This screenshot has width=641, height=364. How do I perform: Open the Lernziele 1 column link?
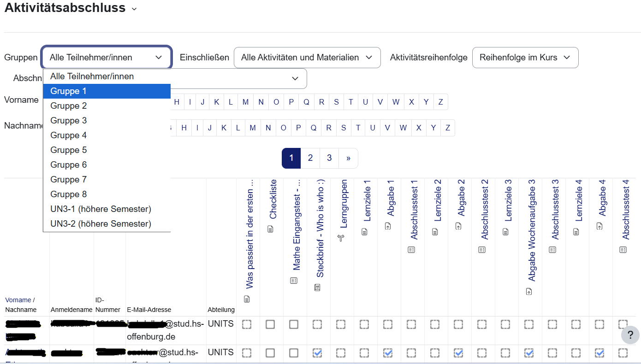pos(367,201)
